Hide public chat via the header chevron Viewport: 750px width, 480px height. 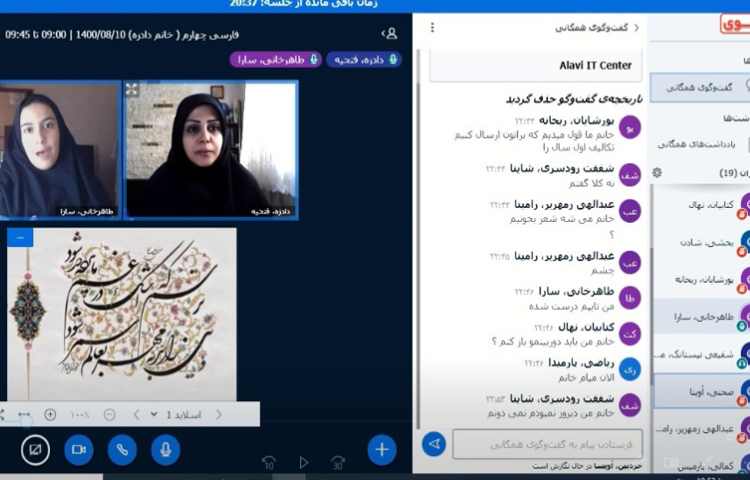636,28
